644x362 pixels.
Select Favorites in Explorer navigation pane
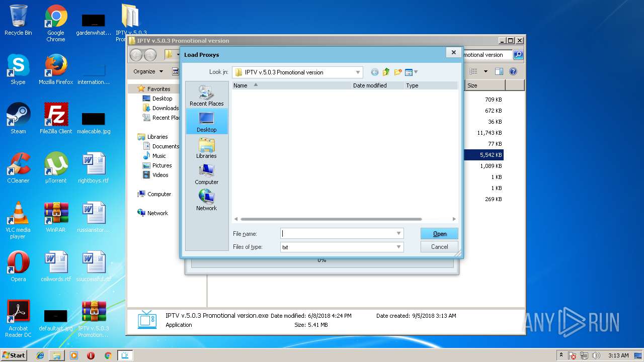click(x=158, y=89)
